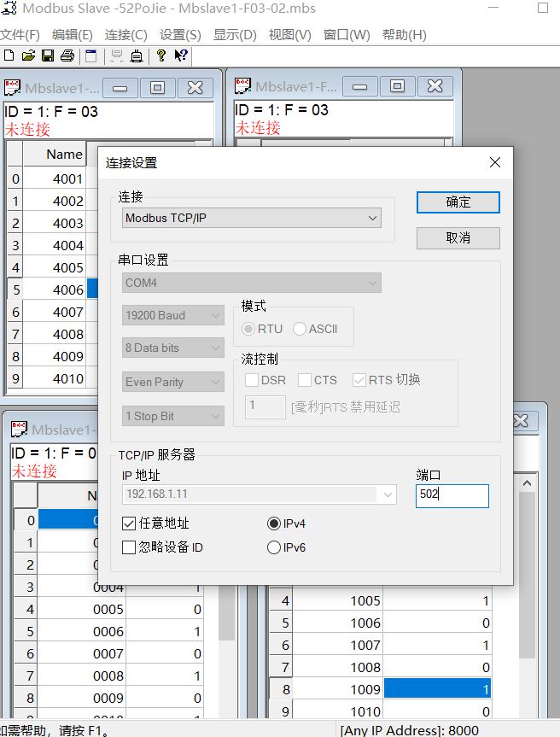Screen dimensions: 560x737
Task: Open the 设置(S) menu
Action: tap(180, 35)
